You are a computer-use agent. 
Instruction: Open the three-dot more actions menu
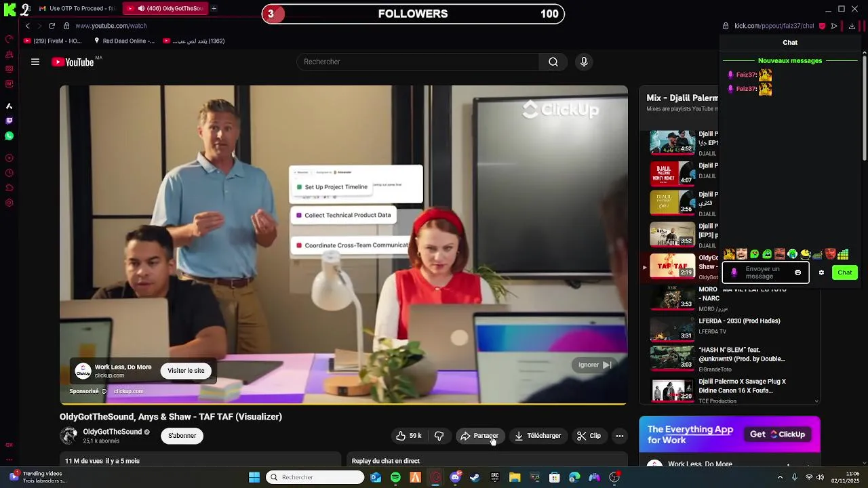[x=619, y=436]
